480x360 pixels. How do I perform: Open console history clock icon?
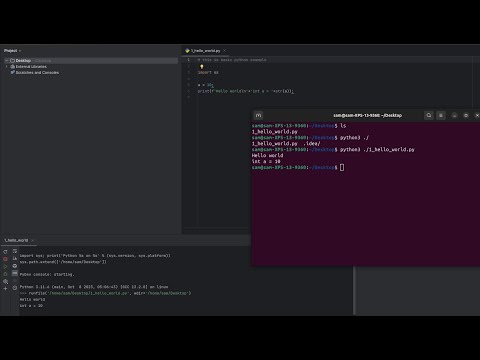tap(15, 288)
